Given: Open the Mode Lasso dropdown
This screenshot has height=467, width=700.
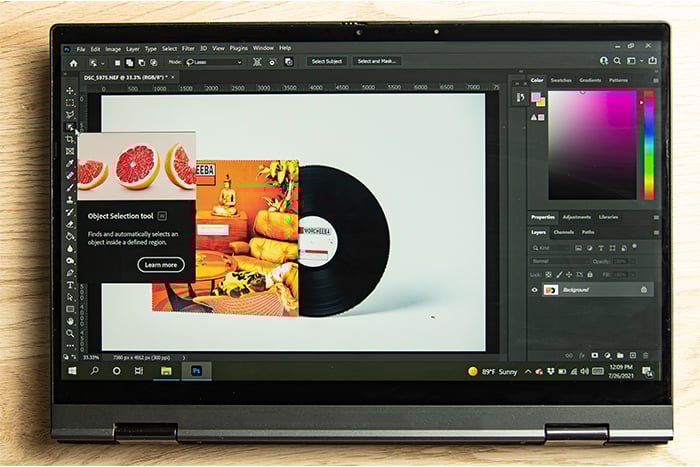Looking at the screenshot, I should coord(214,62).
